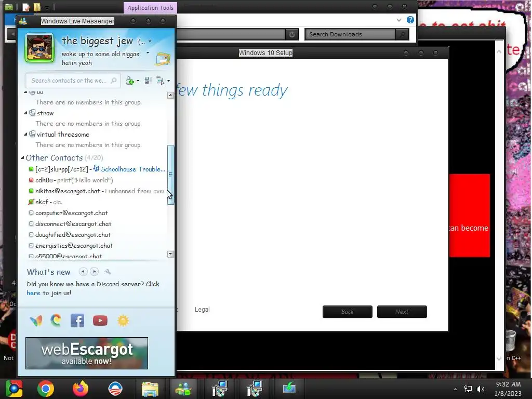This screenshot has width=532, height=399.
Task: Open the display name dropdown arrow
Action: click(150, 42)
